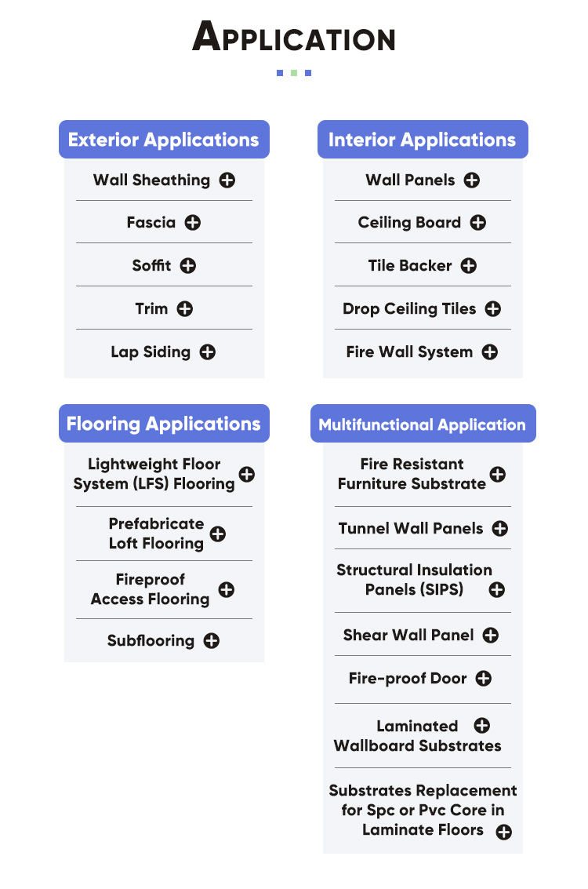The image size is (588, 889).
Task: Expand Drop Ceiling Tiles plus icon
Action: 493,309
